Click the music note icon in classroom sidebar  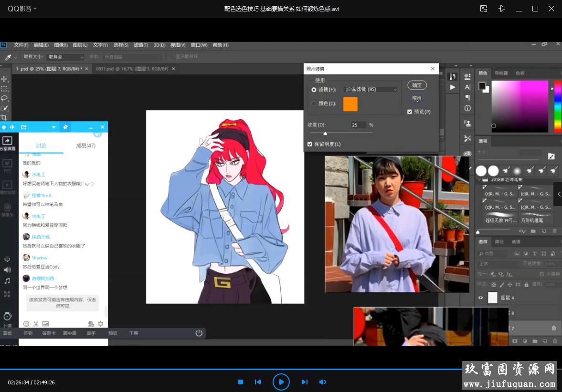(x=7, y=281)
